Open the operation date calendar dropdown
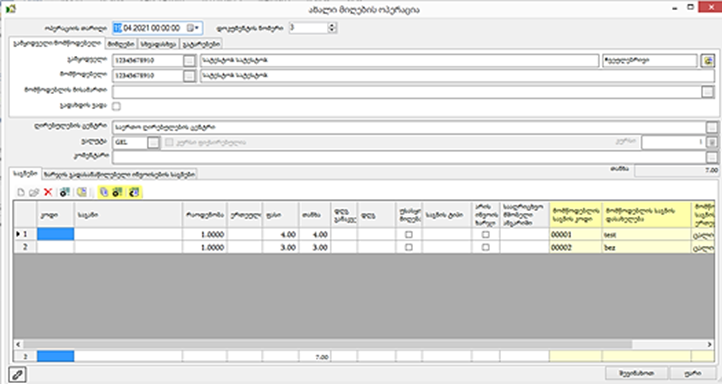The width and height of the screenshot is (722, 384). click(x=193, y=28)
